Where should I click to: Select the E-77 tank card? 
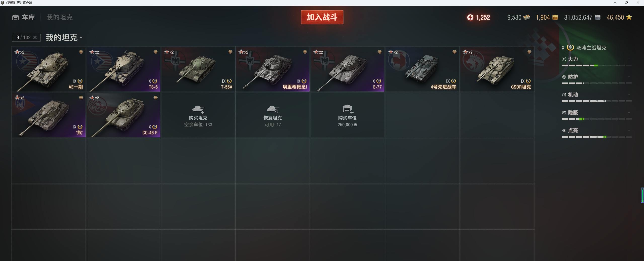(x=347, y=69)
